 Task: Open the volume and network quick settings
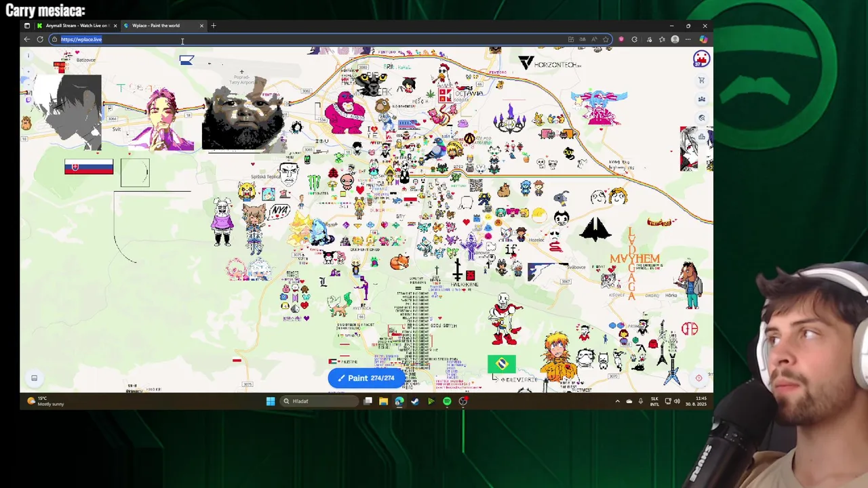tap(672, 401)
